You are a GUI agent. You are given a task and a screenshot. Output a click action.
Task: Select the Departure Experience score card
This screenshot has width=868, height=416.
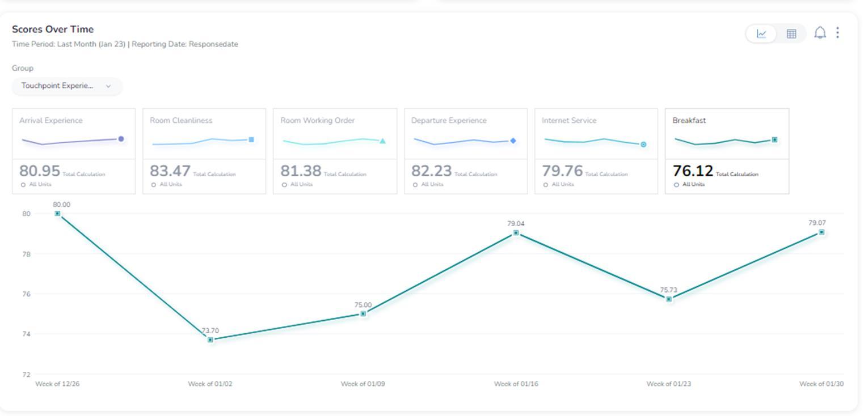coord(466,151)
